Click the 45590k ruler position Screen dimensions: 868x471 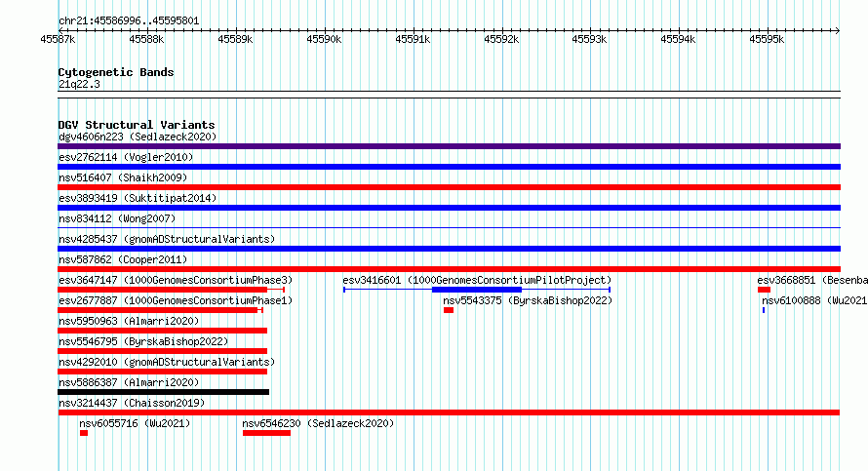(x=324, y=39)
